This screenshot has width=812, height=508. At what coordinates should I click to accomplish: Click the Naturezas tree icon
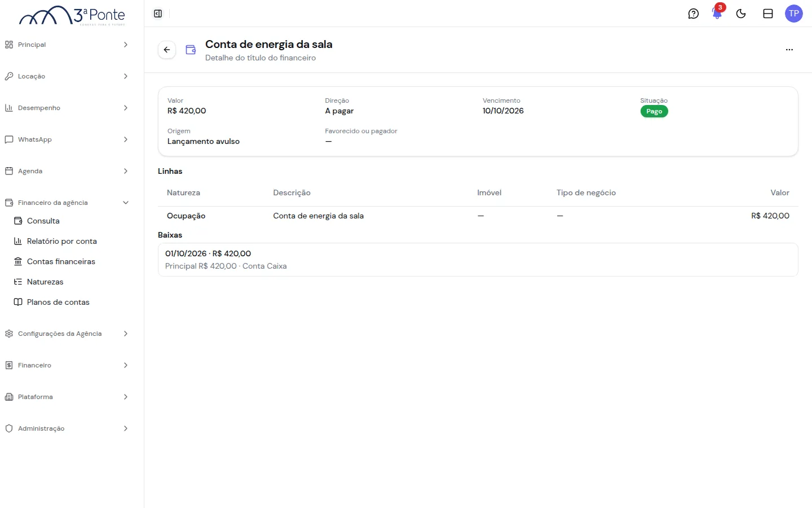tap(18, 282)
